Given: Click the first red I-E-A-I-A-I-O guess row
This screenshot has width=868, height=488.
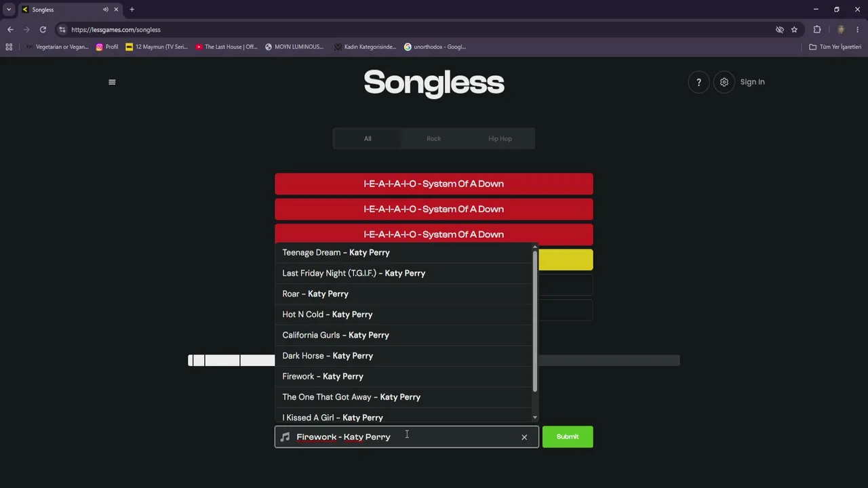Looking at the screenshot, I should [x=434, y=184].
